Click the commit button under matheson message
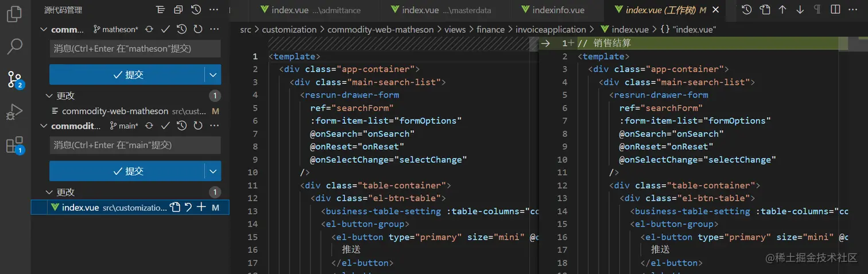The width and height of the screenshot is (868, 274). pos(127,75)
